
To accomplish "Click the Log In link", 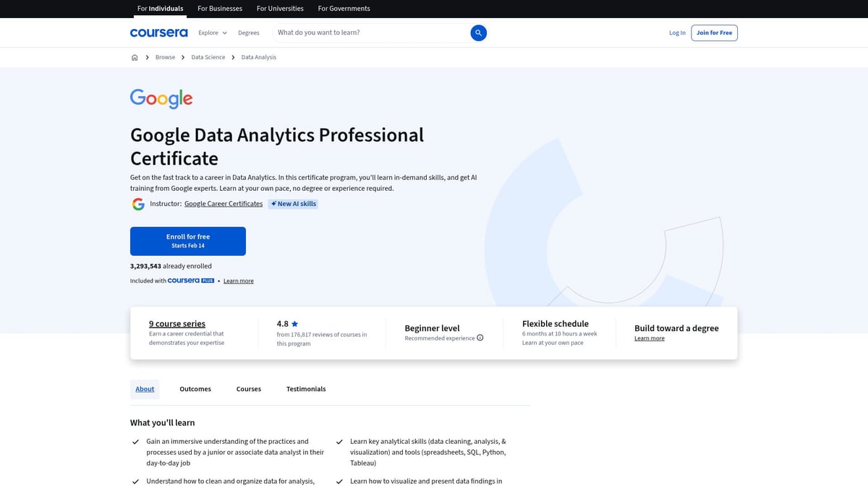I will click(677, 33).
